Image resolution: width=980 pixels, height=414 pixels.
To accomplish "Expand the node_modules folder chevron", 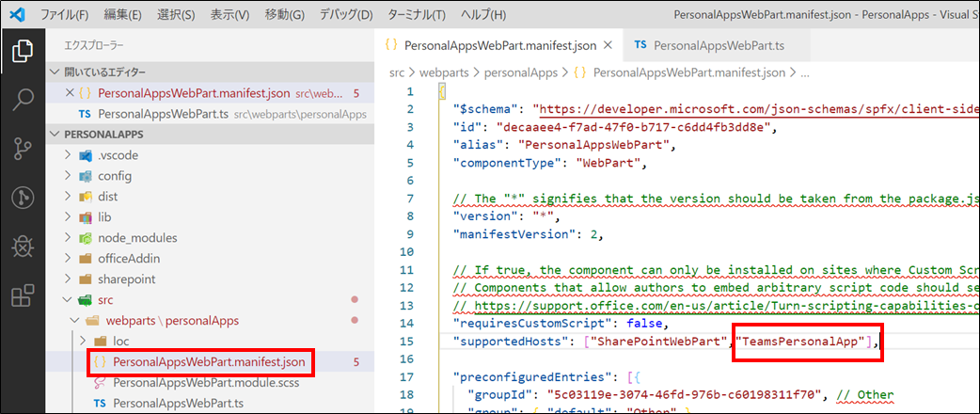I will pos(69,238).
